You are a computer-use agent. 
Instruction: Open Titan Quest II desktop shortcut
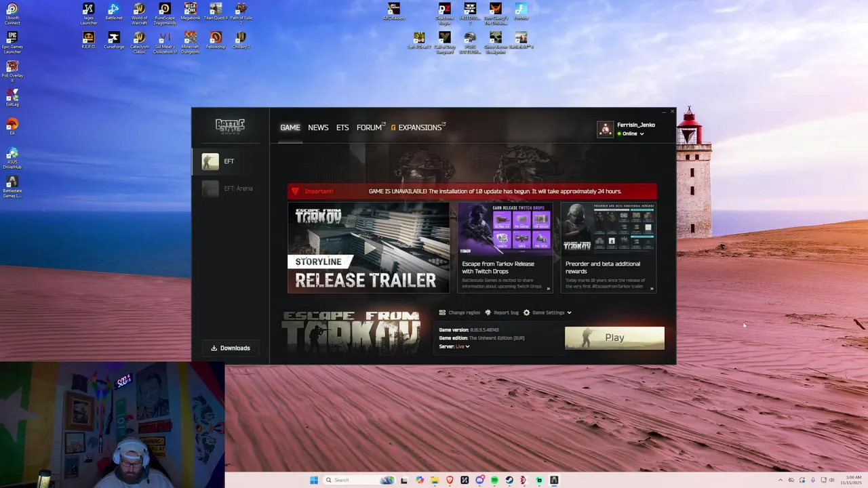[216, 12]
